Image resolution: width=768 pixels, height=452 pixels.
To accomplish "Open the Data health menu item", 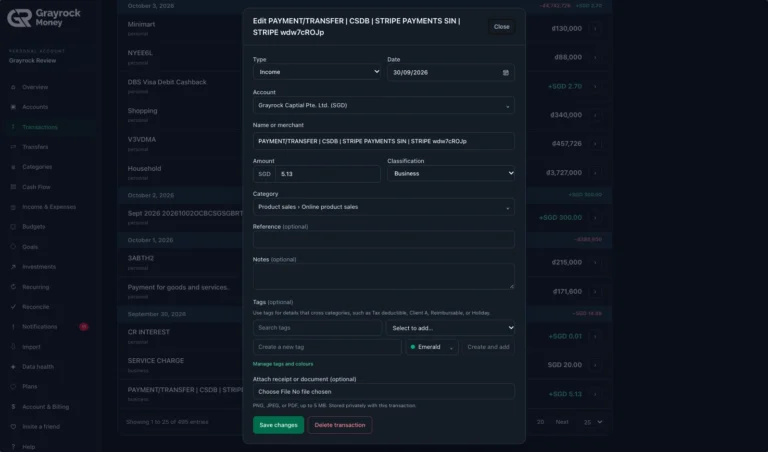I will 49,367.
